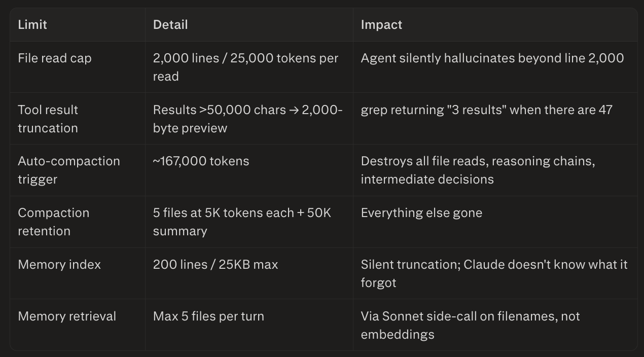Select the File read cap cell
The width and height of the screenshot is (644, 357).
coord(78,67)
